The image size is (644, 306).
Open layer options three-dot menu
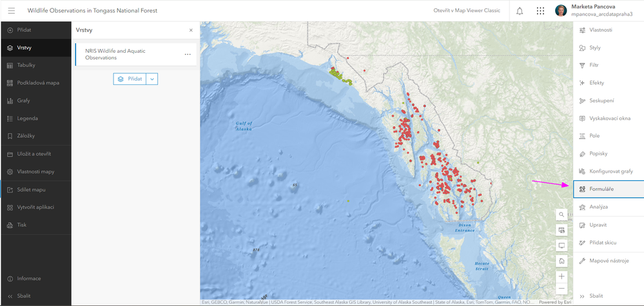click(188, 55)
